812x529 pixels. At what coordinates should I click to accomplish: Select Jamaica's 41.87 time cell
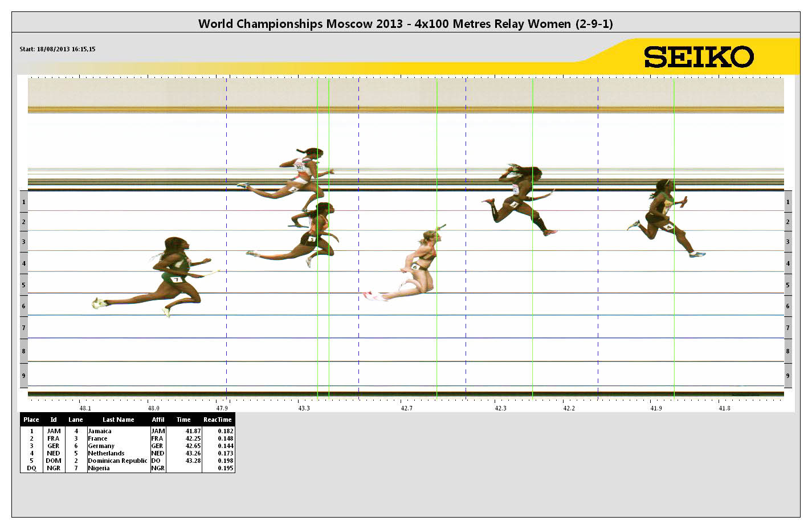point(193,431)
